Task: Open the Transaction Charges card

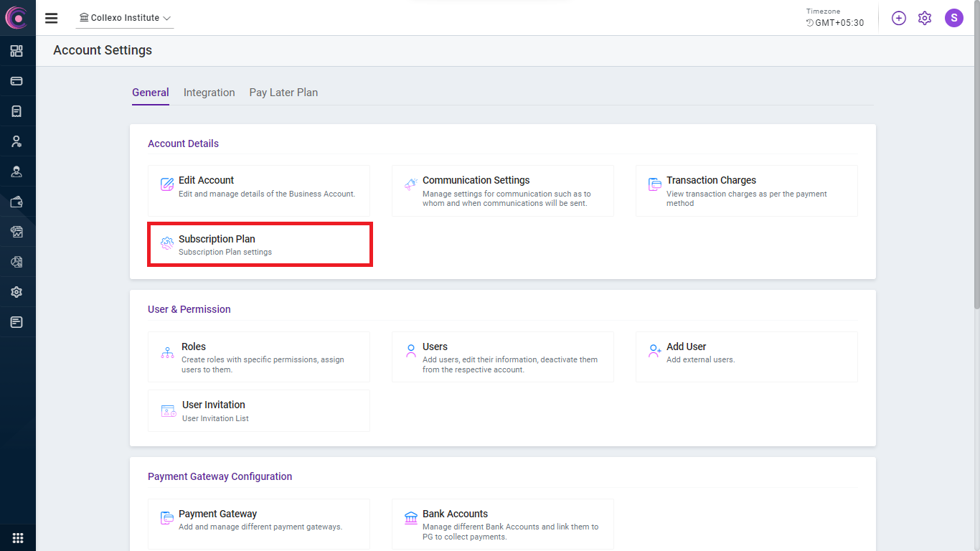Action: 746,190
